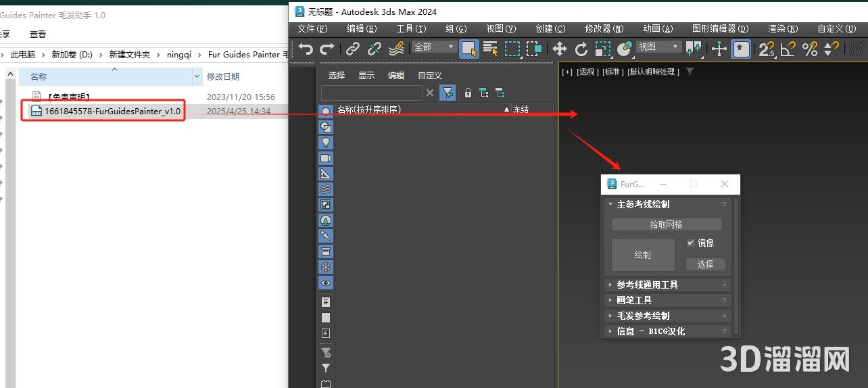The height and width of the screenshot is (388, 868).
Task: Open the 编辑(E) menu in main menu bar
Action: [x=362, y=29]
